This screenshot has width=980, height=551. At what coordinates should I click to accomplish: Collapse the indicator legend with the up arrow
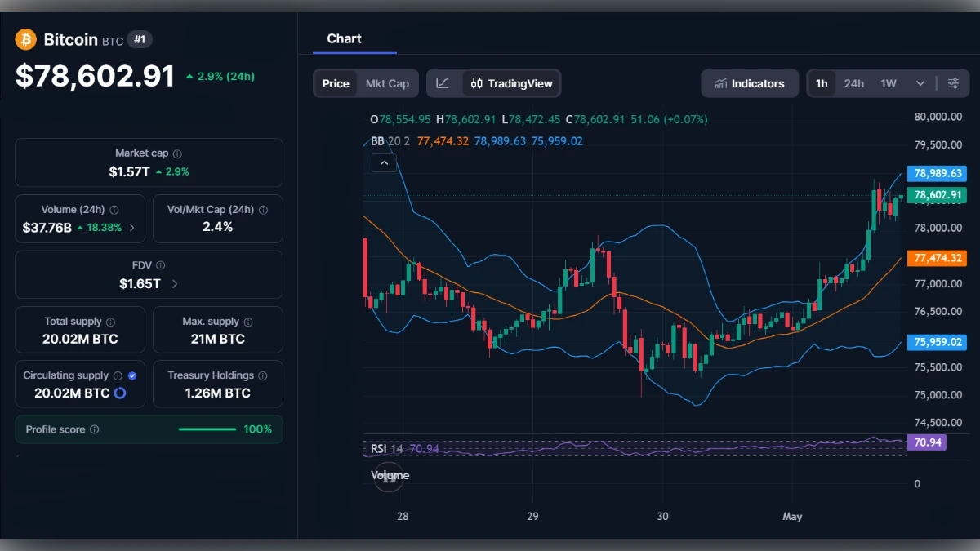pos(384,163)
